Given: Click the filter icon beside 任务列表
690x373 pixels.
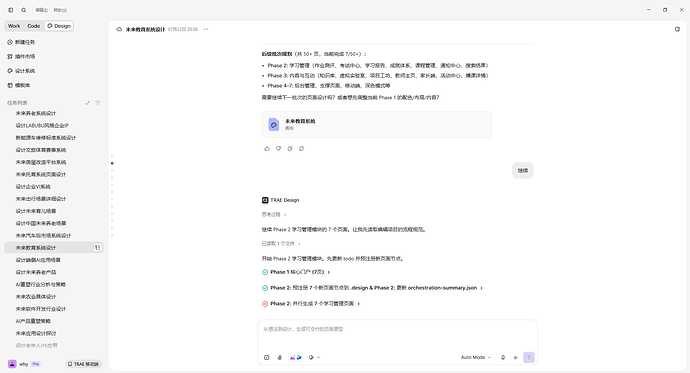Looking at the screenshot, I should pos(98,103).
